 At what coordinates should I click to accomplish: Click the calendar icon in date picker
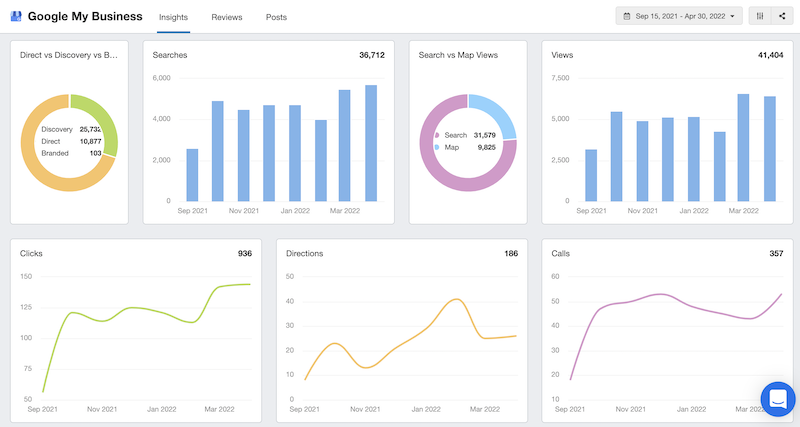coord(627,16)
